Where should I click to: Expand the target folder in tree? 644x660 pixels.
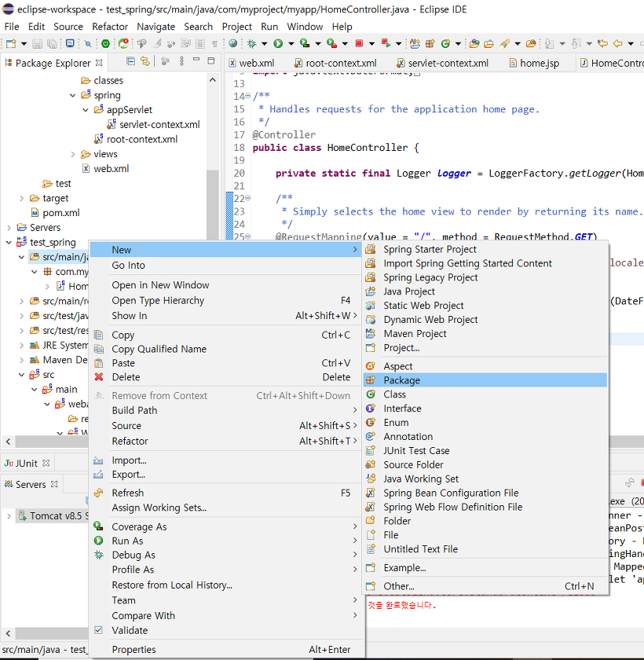tap(21, 198)
